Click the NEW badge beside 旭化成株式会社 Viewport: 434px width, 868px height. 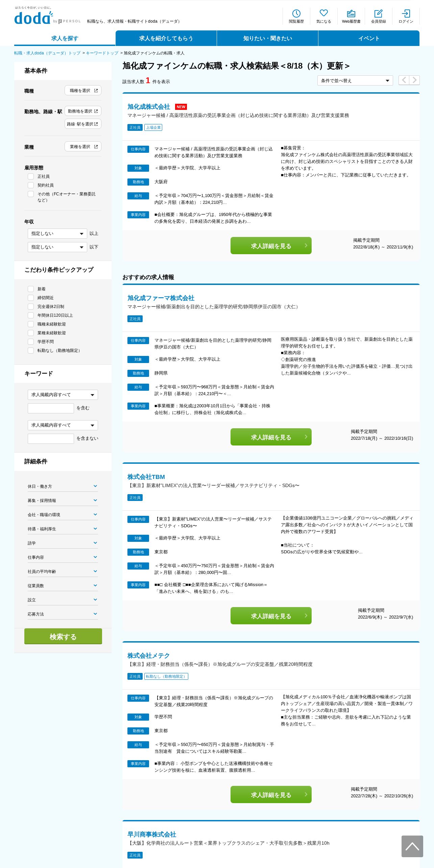coord(181,107)
